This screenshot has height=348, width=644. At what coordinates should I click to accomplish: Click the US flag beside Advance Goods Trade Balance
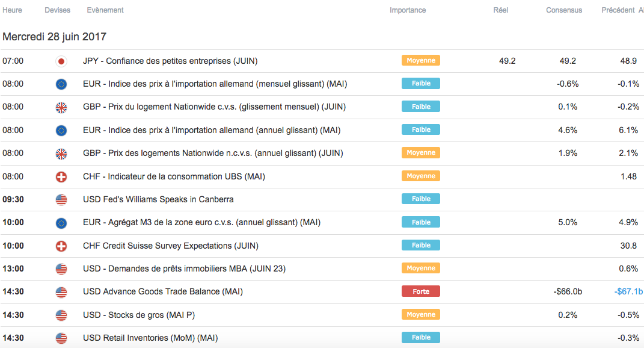pos(61,292)
